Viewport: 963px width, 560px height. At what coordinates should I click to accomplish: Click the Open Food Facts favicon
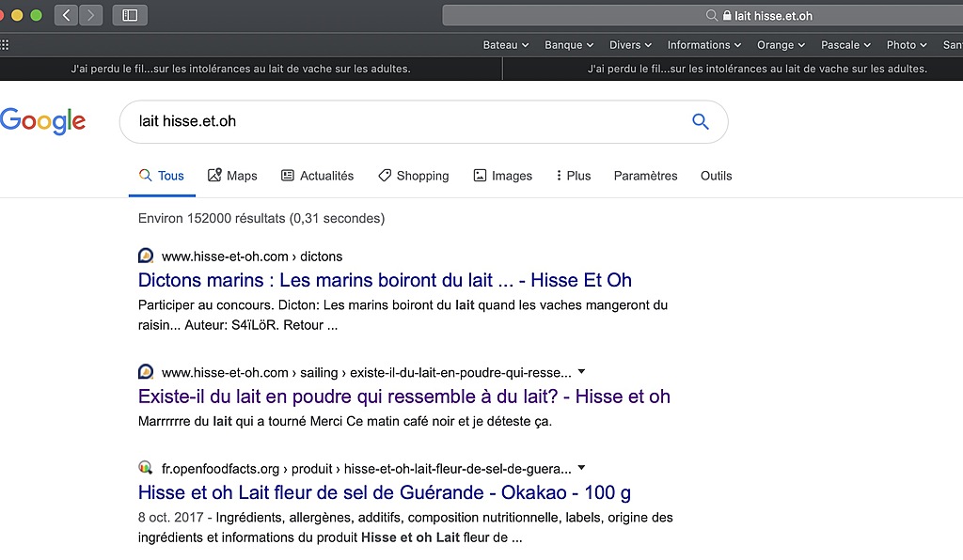coord(146,468)
